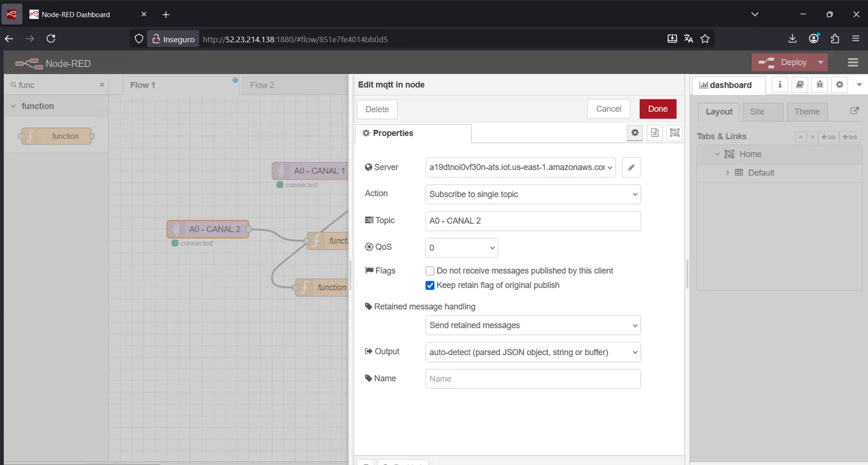Viewport: 868px width, 465px height.
Task: Open the node description document icon
Action: click(x=654, y=133)
